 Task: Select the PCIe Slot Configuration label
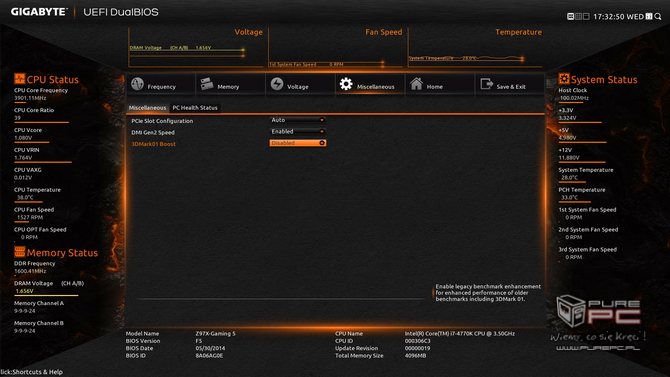[162, 121]
